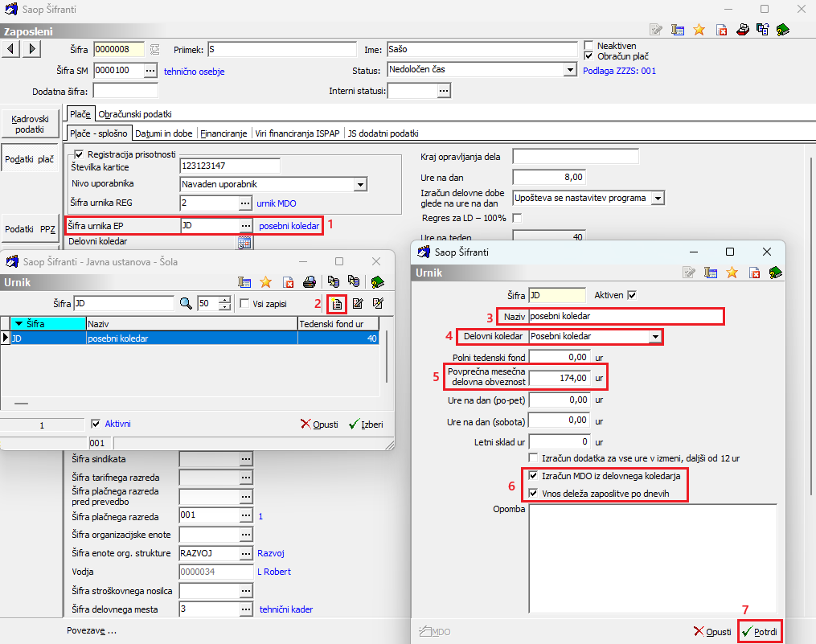This screenshot has height=644, width=816.
Task: Click the printer icon in Zaposleni toolbar
Action: 743,30
